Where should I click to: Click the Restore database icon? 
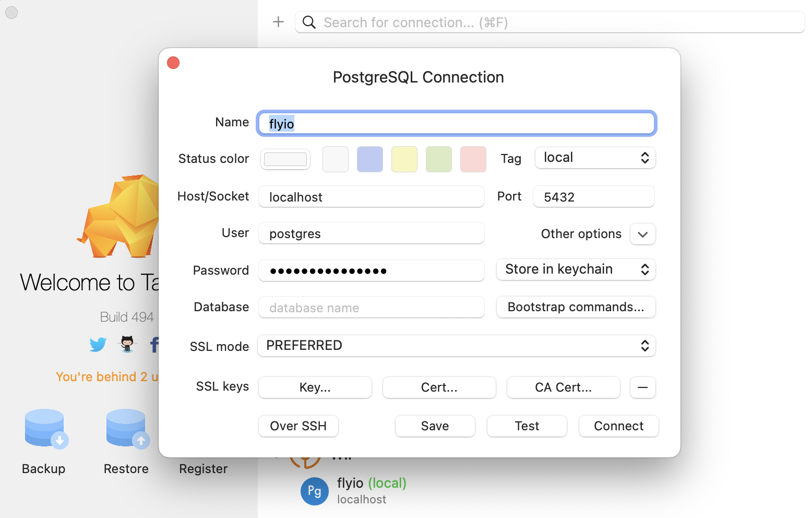click(x=127, y=429)
